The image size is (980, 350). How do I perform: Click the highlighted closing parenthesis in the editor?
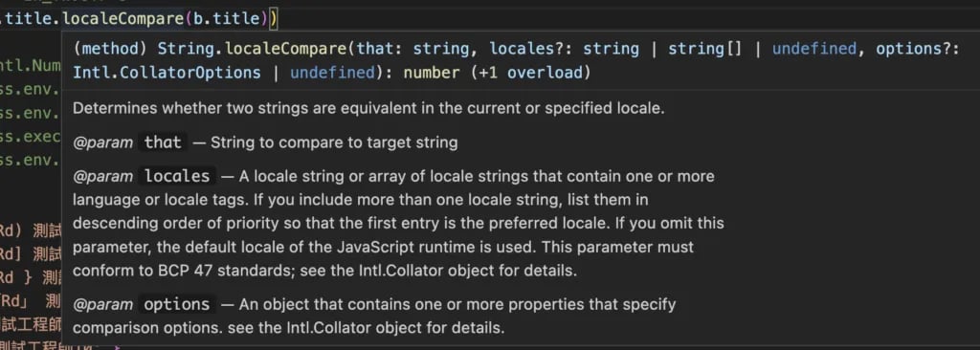tap(273, 19)
